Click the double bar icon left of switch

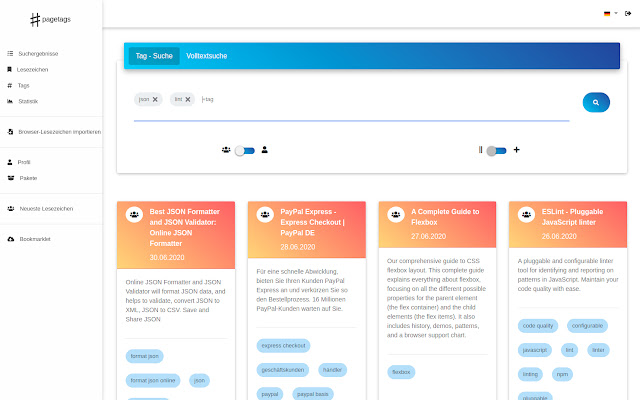tap(480, 150)
